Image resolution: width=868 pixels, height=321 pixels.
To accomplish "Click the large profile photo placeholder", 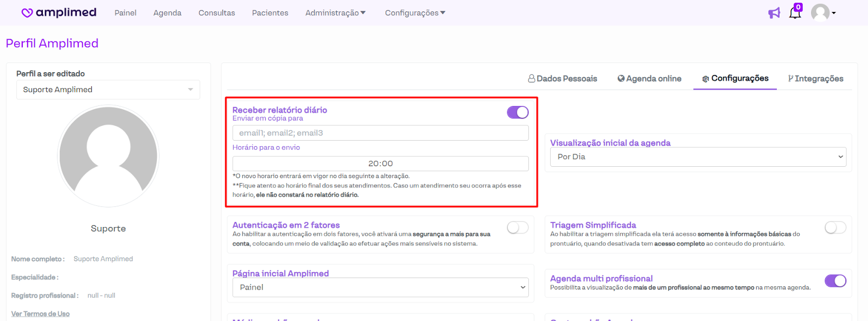I will pos(108,156).
